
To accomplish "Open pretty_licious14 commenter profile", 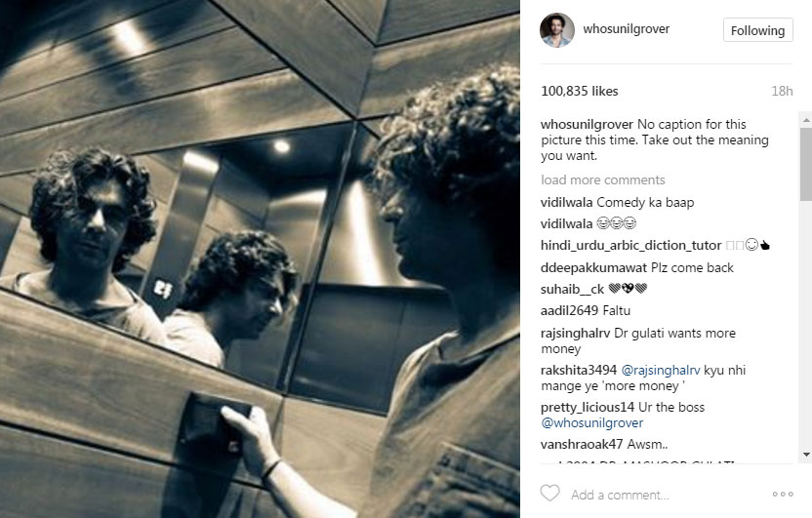I will point(588,407).
